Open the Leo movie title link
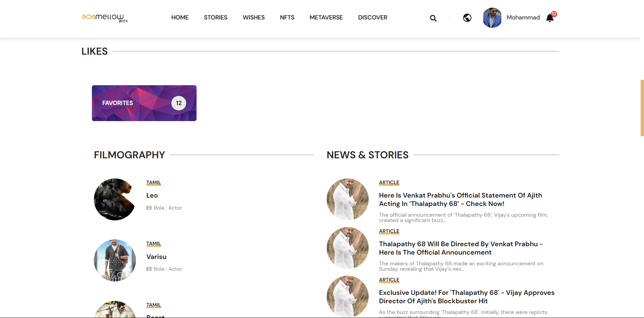The width and height of the screenshot is (644, 318). coord(152,195)
